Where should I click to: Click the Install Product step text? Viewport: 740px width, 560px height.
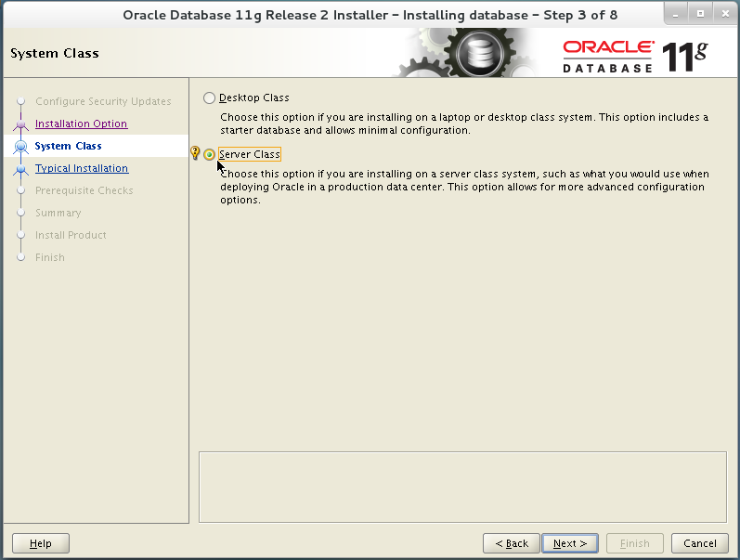[71, 235]
